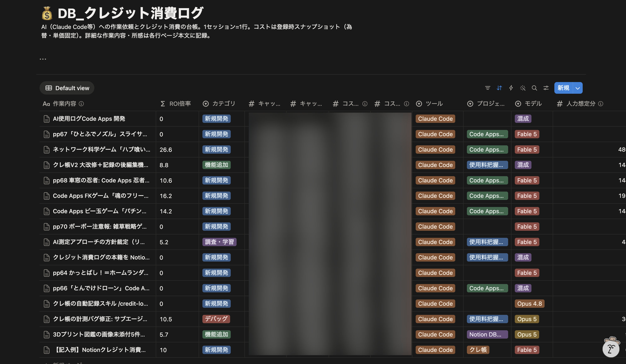Screen dimensions: 626x364
Task: Click the page icon of 3Dプリント図鑑 row
Action: [46, 334]
